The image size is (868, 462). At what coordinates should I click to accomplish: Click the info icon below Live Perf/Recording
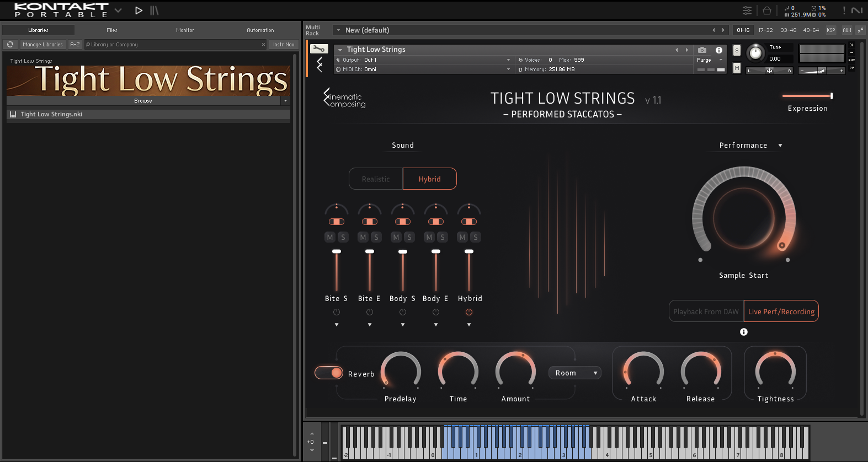(x=743, y=332)
